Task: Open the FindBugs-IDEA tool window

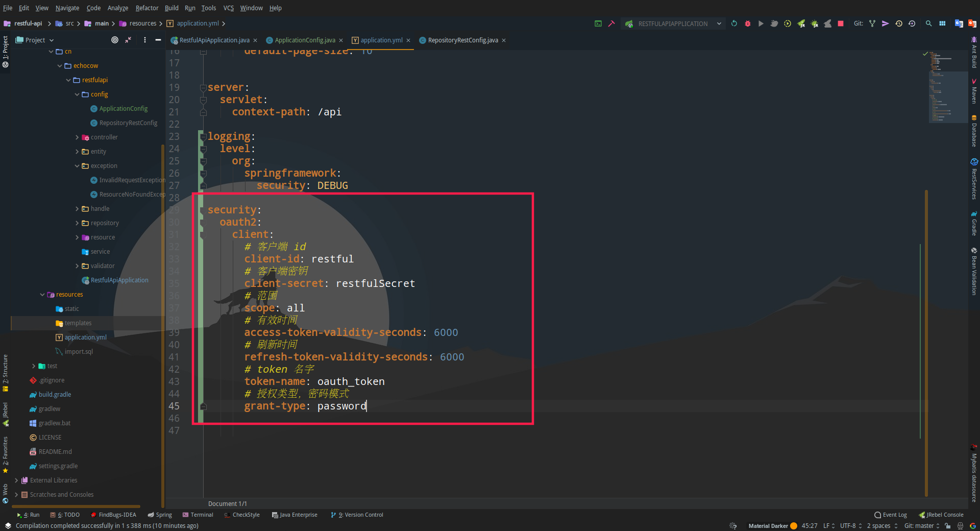Action: (113, 515)
